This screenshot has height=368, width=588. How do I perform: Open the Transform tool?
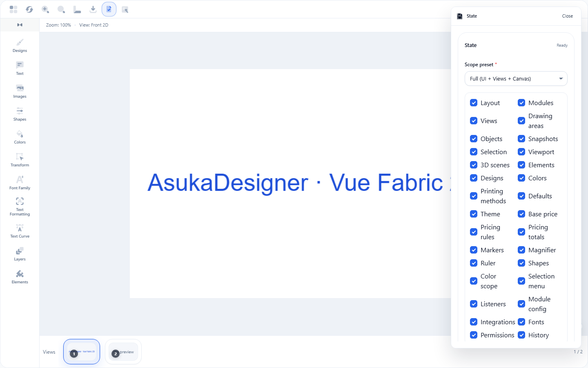[x=20, y=160]
